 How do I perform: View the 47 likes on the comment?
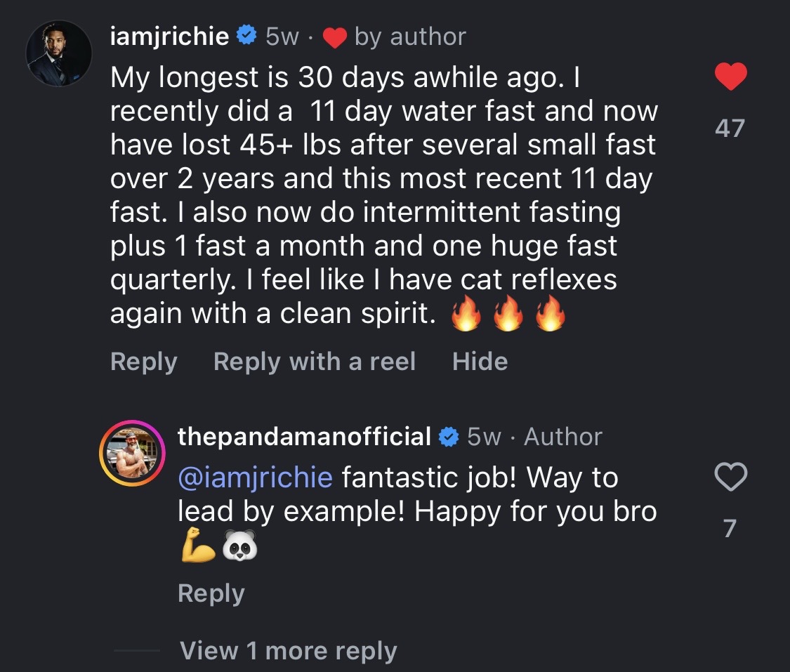click(730, 128)
